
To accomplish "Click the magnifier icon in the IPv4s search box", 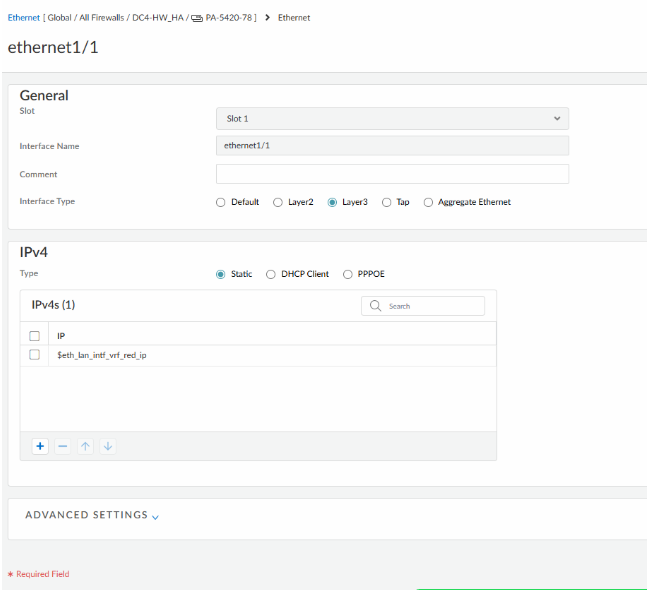I will pos(375,306).
